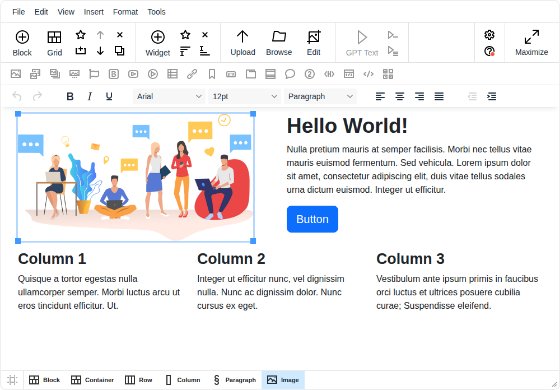This screenshot has height=390, width=560.
Task: Maximize the editor
Action: 531,43
